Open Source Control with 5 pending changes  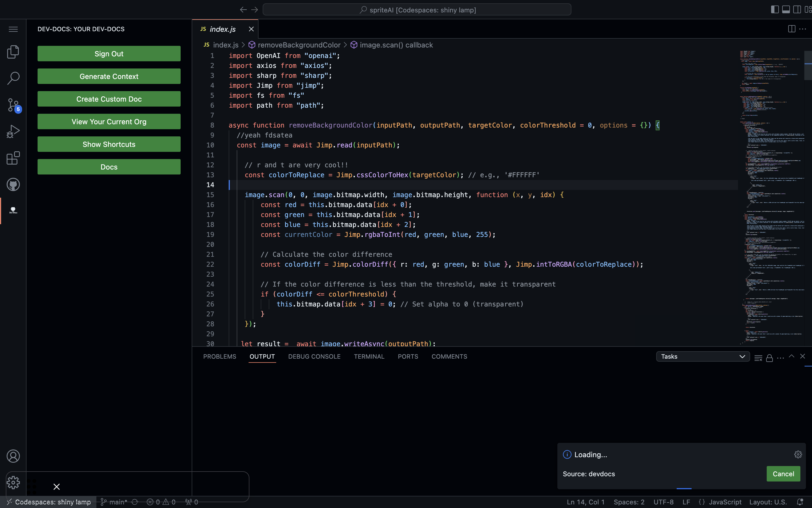tap(13, 105)
